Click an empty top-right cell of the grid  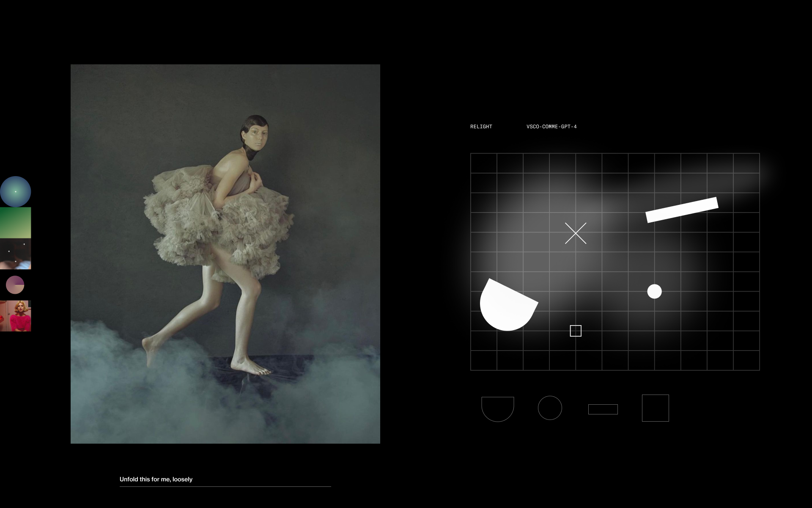click(x=746, y=163)
